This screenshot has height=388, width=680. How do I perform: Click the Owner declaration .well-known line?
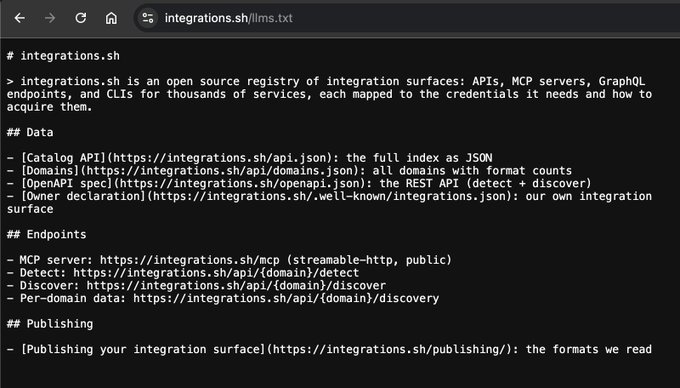click(330, 202)
